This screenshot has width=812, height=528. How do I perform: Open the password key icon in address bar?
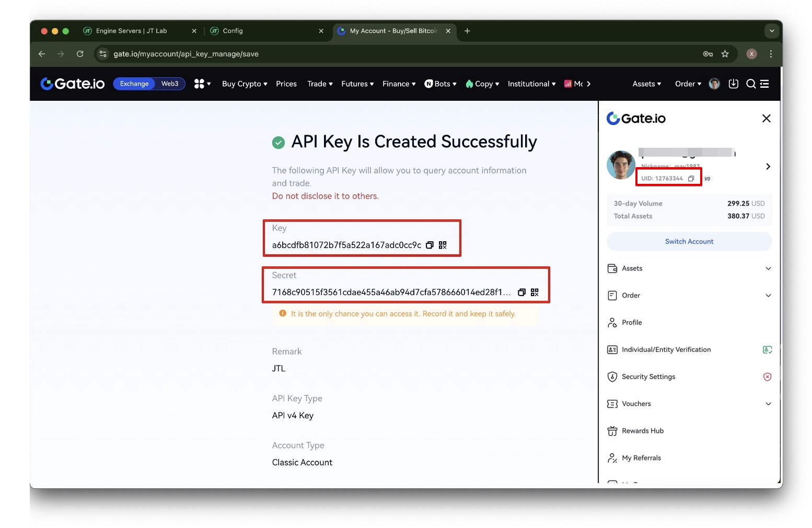point(708,54)
